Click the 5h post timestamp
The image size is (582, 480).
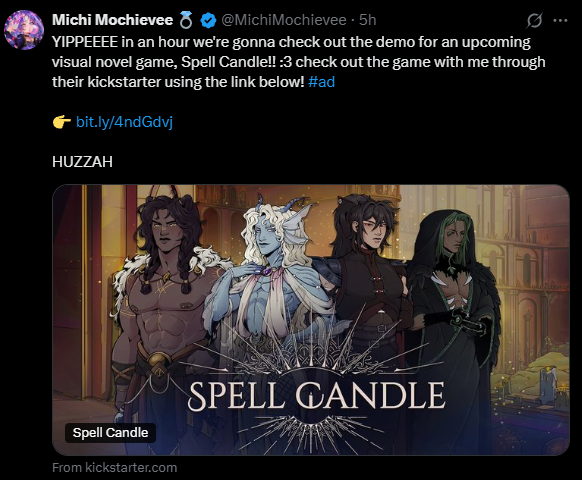(367, 20)
